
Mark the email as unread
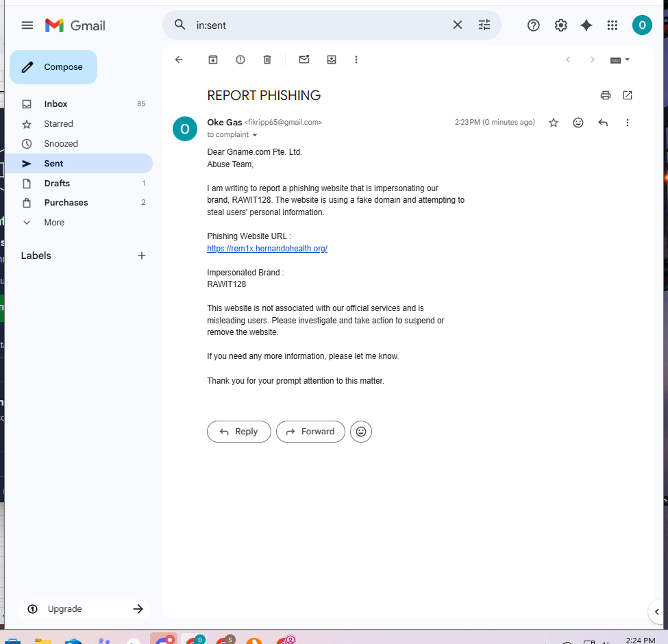(x=304, y=60)
